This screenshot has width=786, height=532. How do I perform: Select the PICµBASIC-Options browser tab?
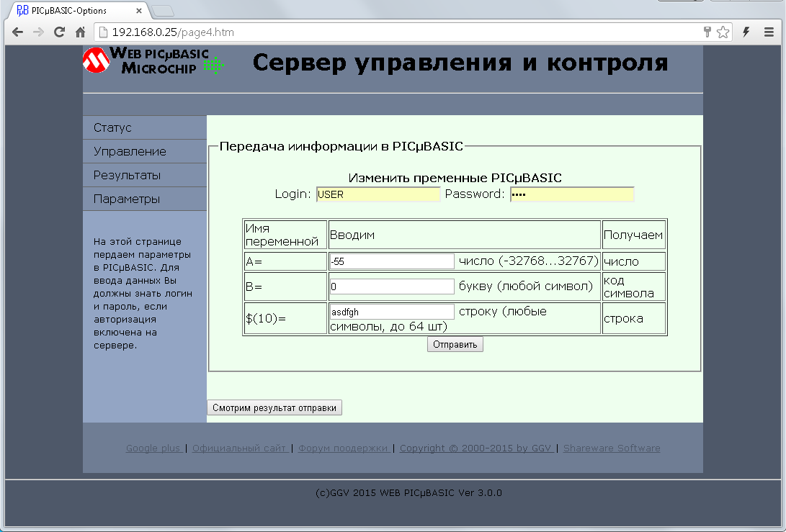tap(78, 11)
